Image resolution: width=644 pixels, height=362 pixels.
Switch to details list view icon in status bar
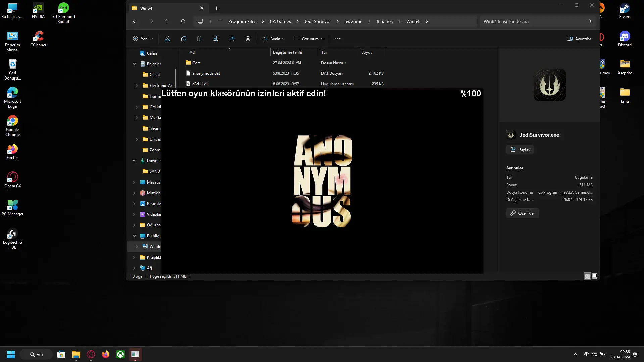[x=587, y=276]
